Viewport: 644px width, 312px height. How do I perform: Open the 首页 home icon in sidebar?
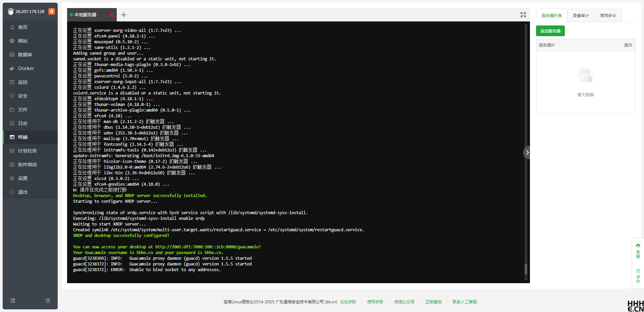[x=12, y=27]
